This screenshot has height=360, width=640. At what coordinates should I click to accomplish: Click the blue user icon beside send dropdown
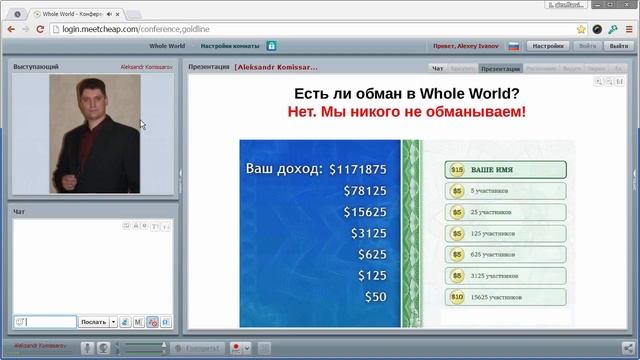pyautogui.click(x=125, y=322)
